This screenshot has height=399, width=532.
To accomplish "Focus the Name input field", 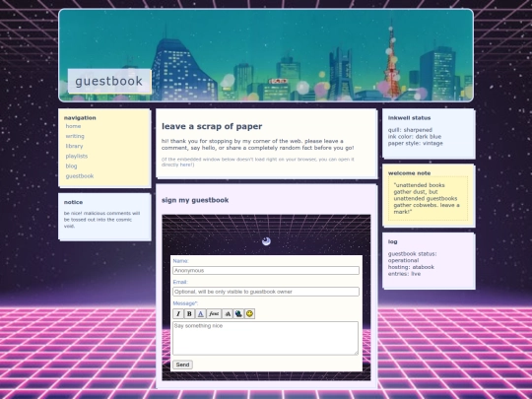I will [x=266, y=270].
